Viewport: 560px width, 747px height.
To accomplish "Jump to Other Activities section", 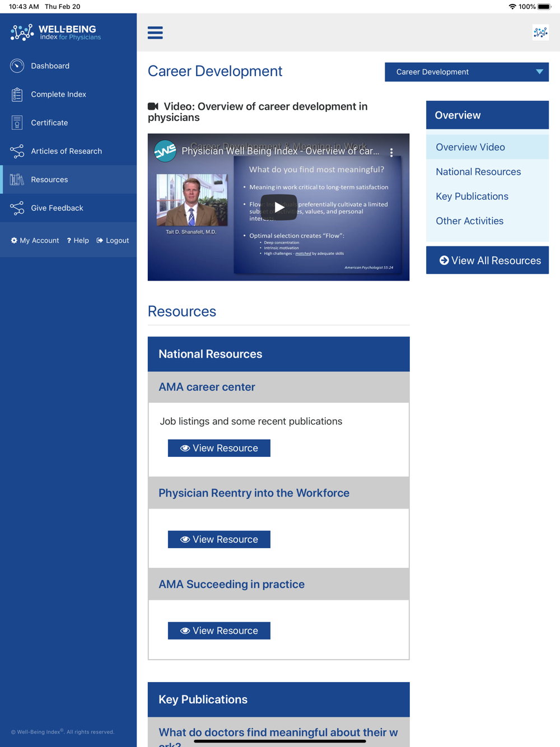I will (x=487, y=221).
